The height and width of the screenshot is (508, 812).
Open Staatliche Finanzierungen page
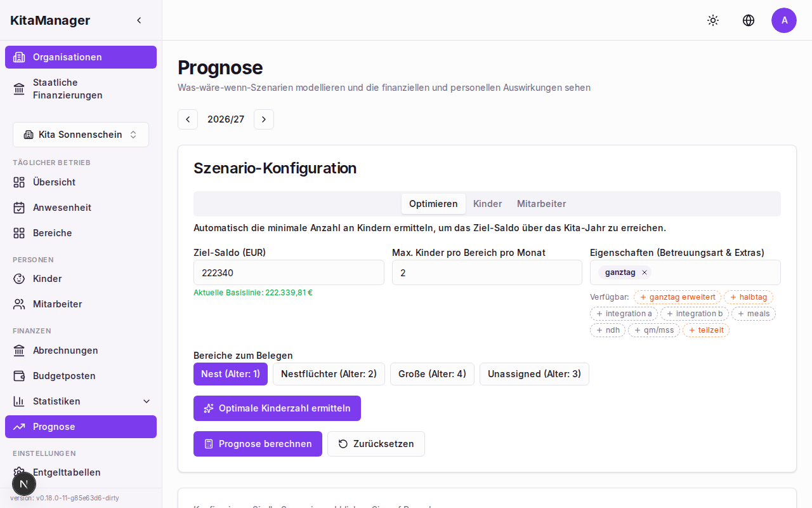click(x=67, y=89)
